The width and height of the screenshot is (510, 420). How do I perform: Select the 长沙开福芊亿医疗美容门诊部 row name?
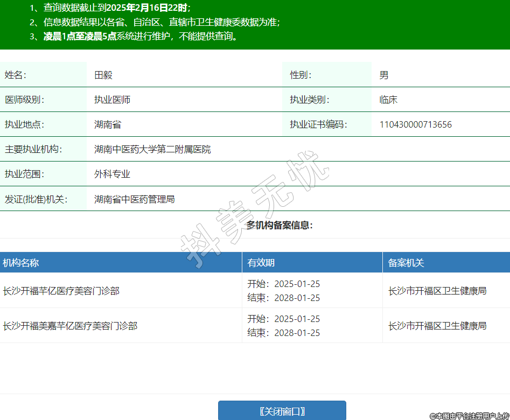pos(61,291)
